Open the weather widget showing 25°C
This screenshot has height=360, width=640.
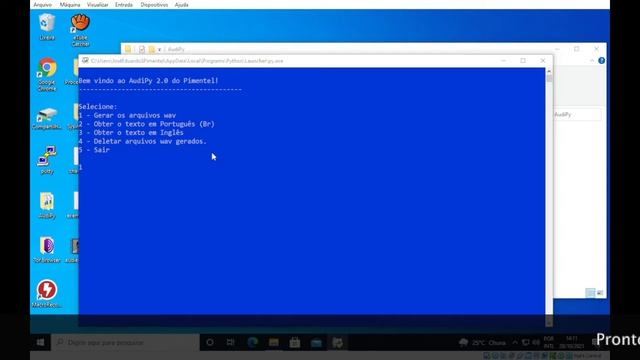482,342
